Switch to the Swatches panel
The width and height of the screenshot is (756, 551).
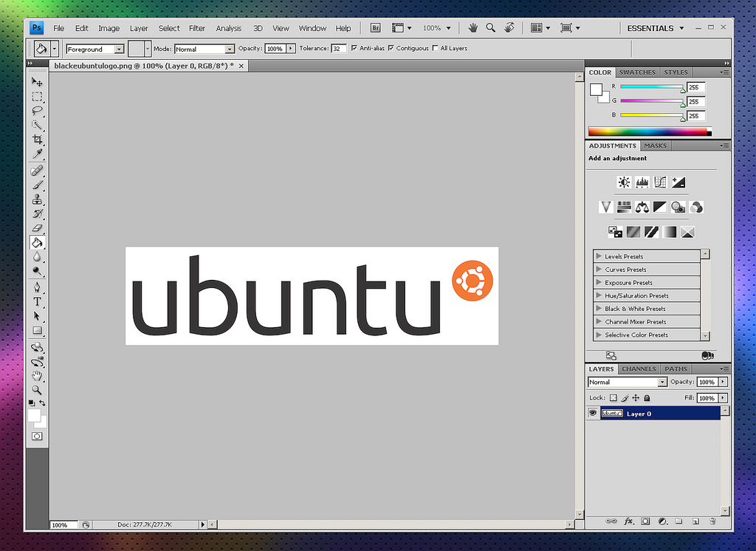click(x=637, y=72)
